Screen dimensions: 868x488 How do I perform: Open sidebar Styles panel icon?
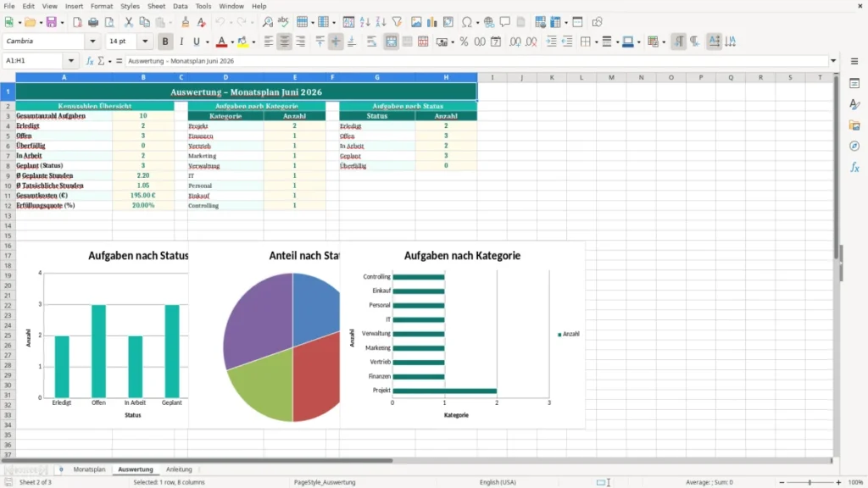click(x=854, y=104)
